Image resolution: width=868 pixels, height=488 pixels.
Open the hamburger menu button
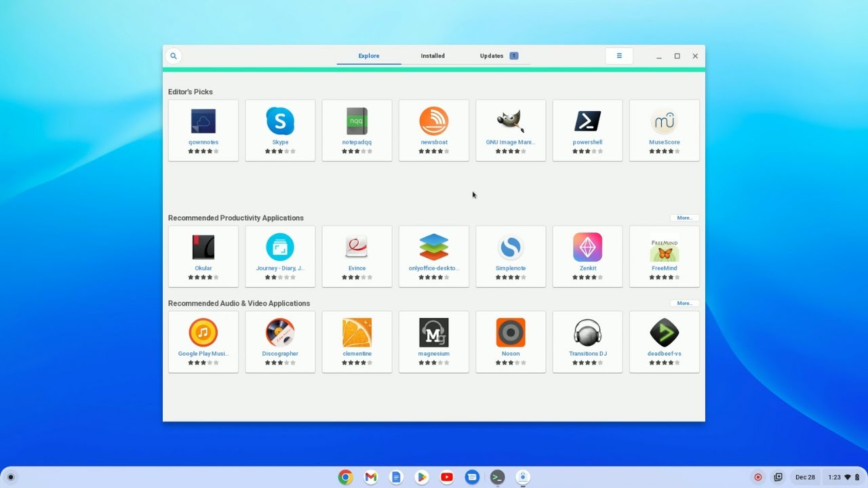click(x=619, y=56)
